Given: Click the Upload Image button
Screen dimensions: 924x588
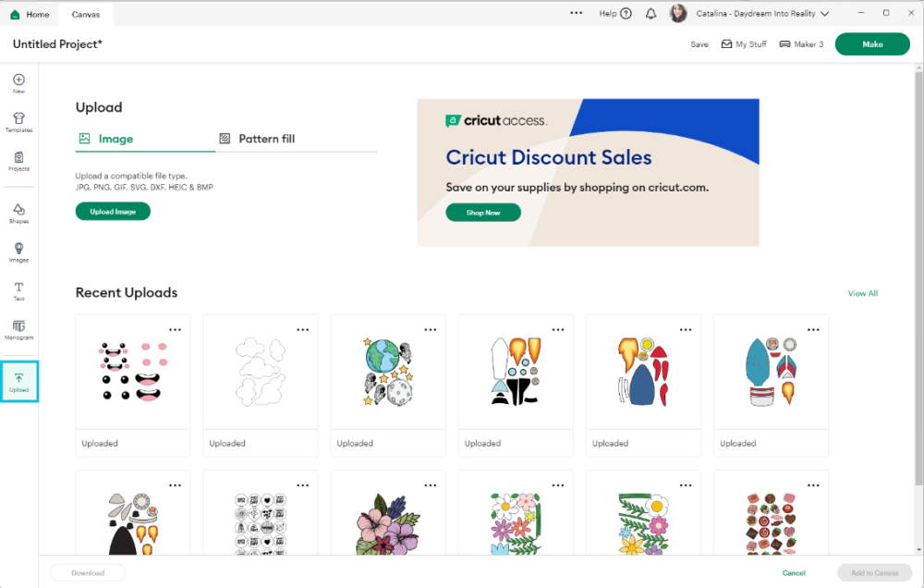Looking at the screenshot, I should tap(113, 211).
